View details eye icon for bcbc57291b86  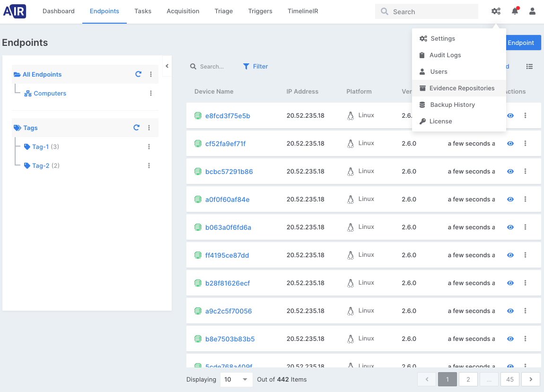coord(510,171)
